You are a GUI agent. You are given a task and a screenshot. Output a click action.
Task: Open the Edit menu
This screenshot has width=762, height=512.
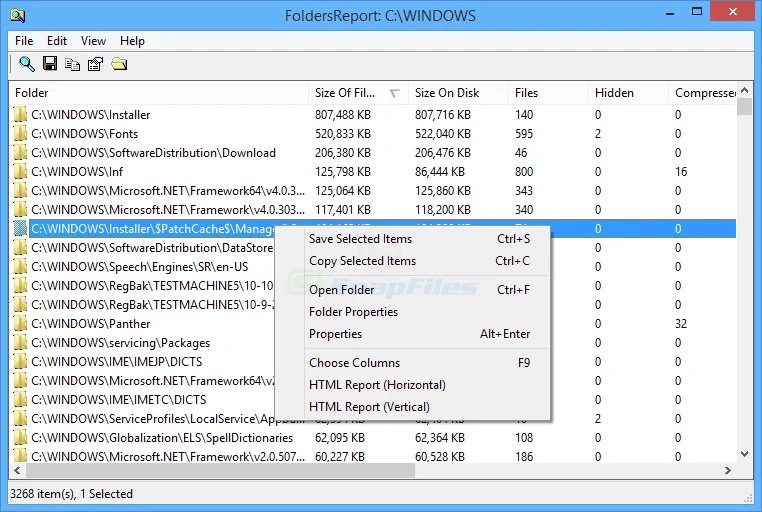(57, 41)
